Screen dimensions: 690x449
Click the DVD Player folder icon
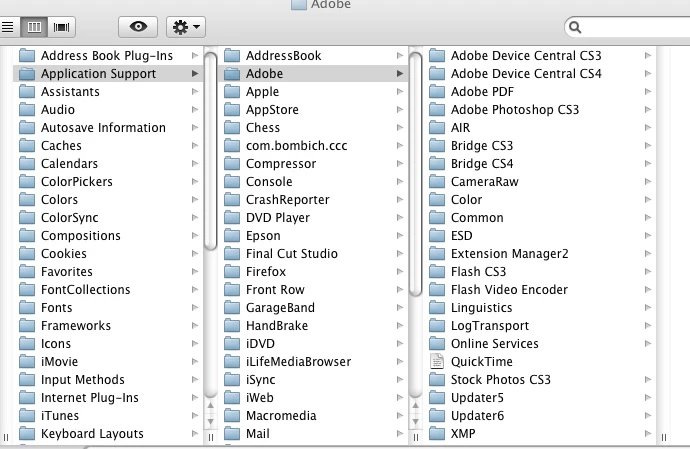click(232, 217)
